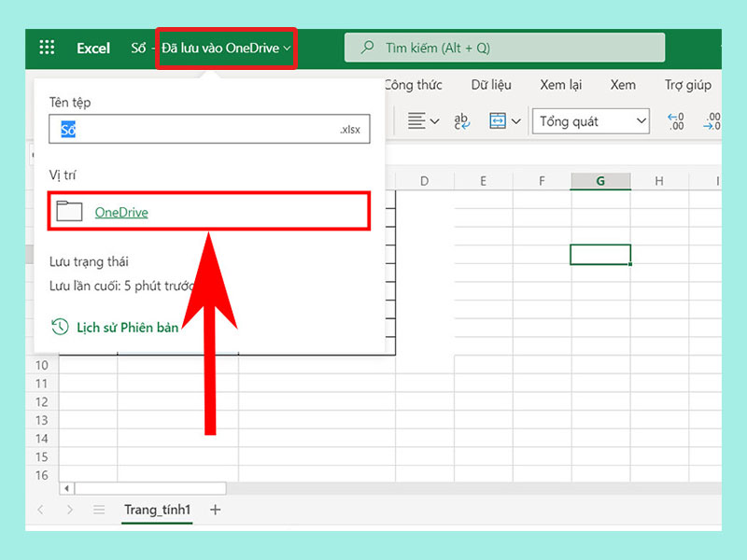Click the decrease decimal places icon
Image resolution: width=747 pixels, height=560 pixels.
(x=712, y=121)
